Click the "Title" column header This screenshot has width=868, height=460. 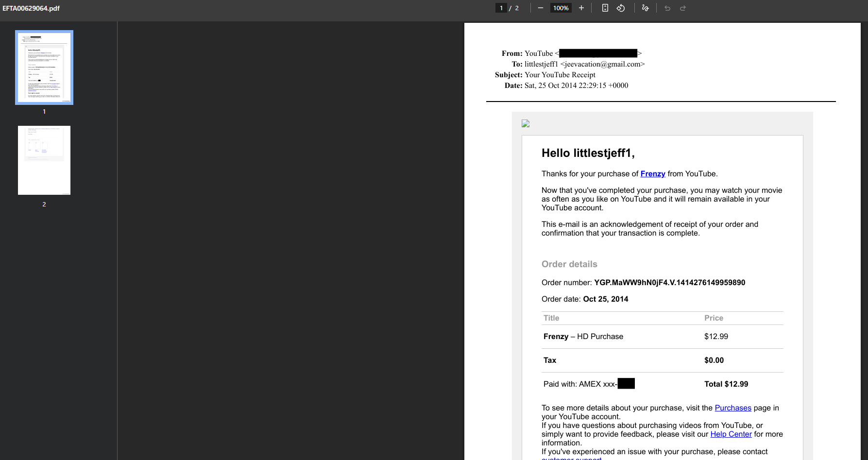click(x=551, y=318)
